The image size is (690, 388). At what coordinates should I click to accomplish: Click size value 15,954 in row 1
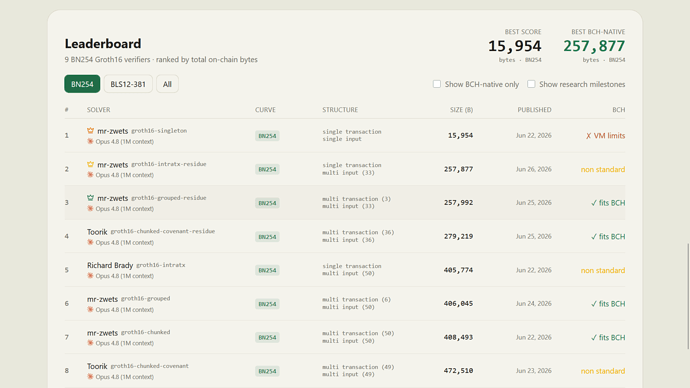(x=460, y=135)
